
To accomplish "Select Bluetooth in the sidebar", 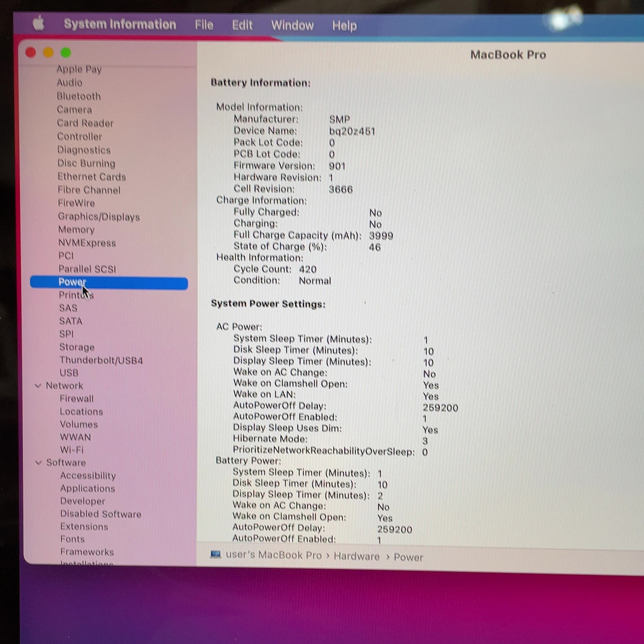I will [79, 97].
